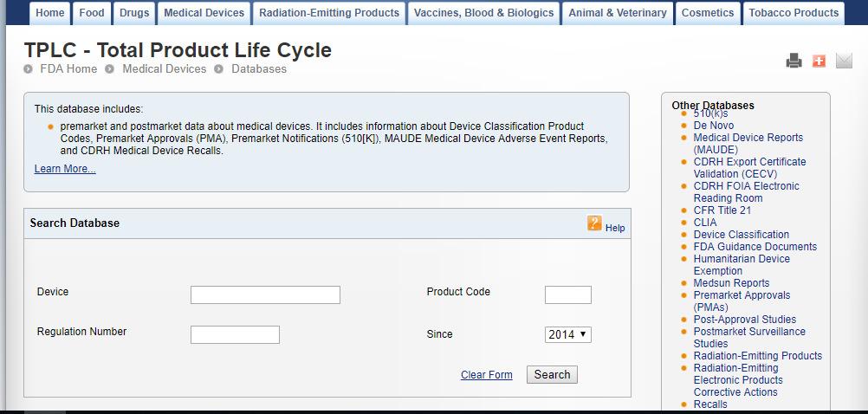Click the printer icon to print page
Viewport: 868px width, 414px height.
pyautogui.click(x=794, y=61)
